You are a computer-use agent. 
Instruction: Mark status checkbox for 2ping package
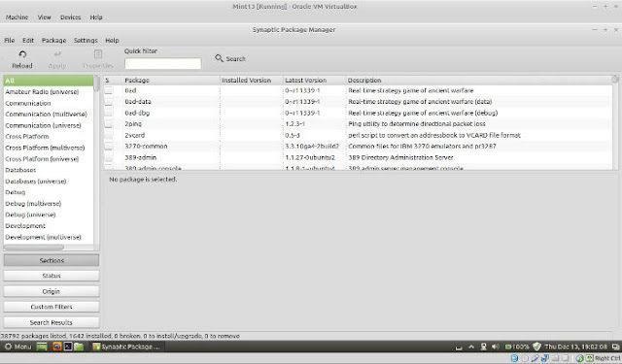tap(108, 124)
